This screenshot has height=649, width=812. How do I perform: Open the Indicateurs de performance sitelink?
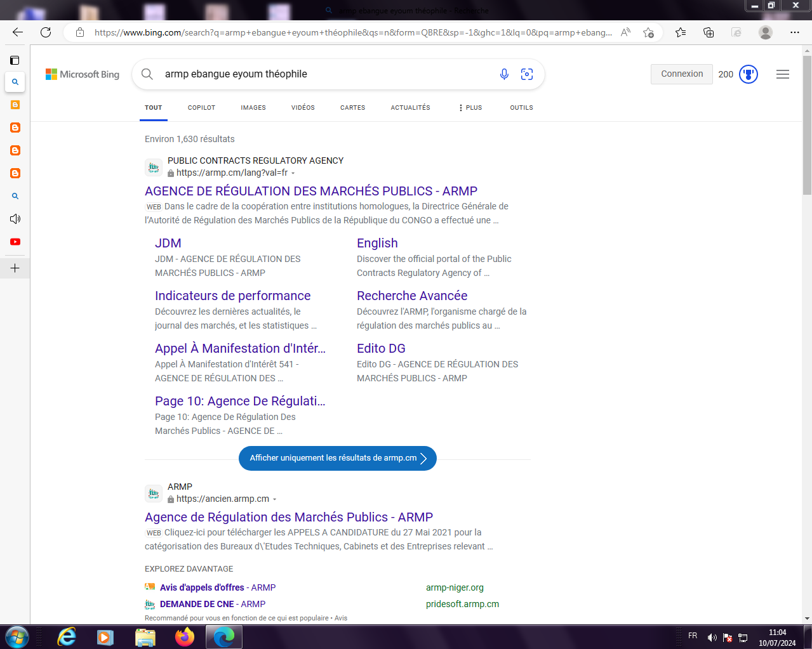(232, 296)
